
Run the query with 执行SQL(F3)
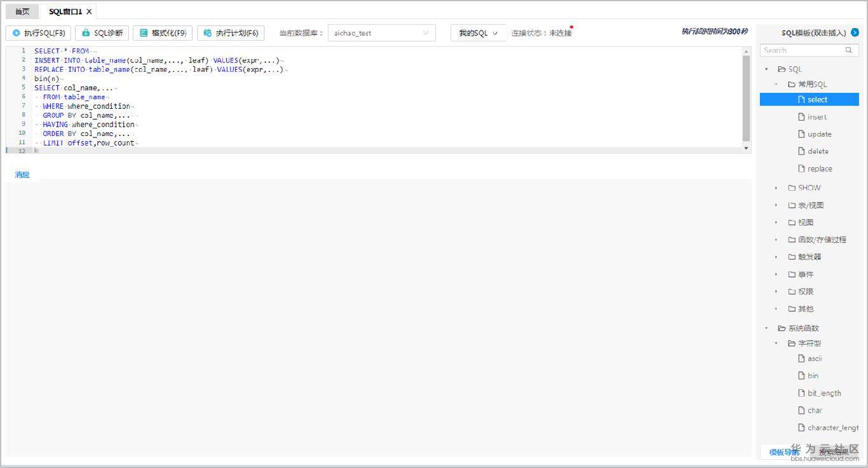[38, 33]
